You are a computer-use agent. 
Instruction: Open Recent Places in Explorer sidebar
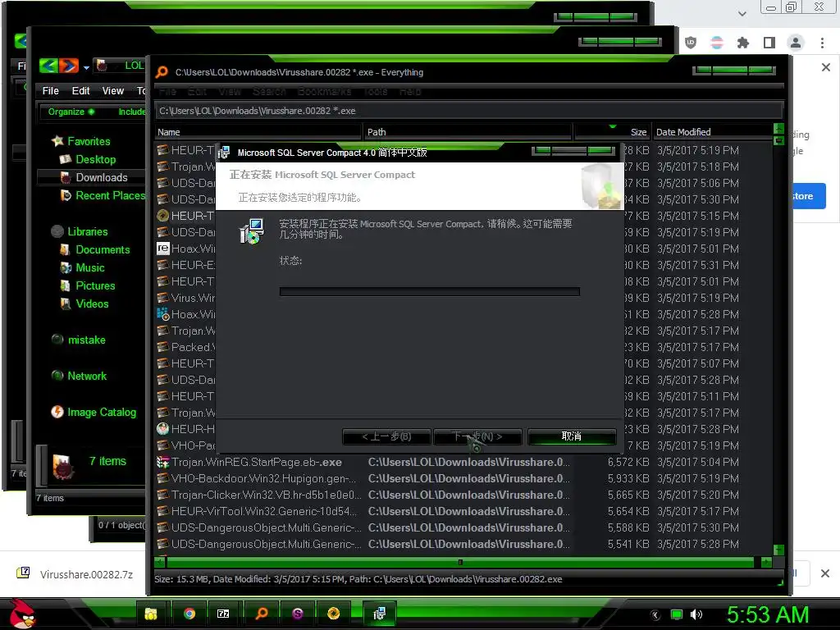(110, 195)
